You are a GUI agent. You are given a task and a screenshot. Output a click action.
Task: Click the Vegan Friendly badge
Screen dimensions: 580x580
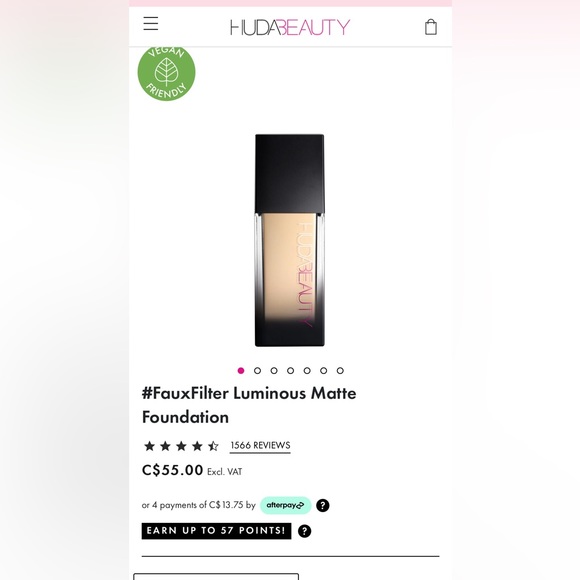(166, 73)
